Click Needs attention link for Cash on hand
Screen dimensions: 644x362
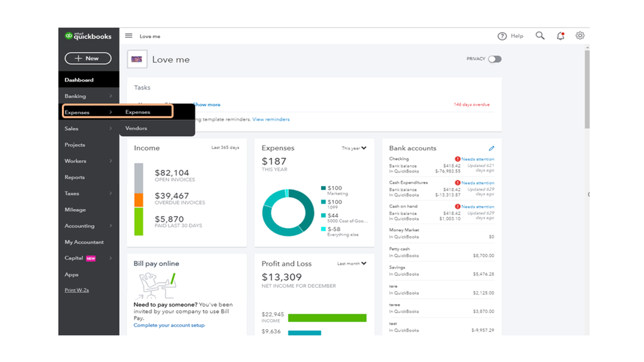(478, 207)
